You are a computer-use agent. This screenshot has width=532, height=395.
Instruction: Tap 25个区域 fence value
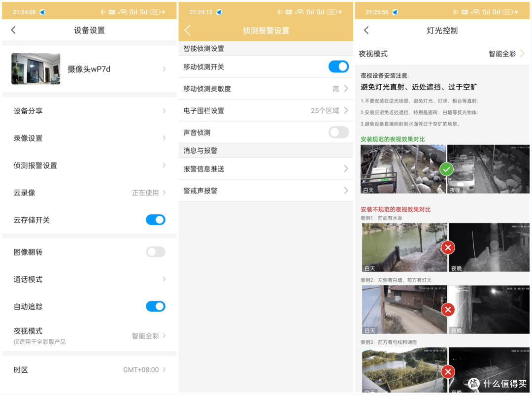[325, 111]
